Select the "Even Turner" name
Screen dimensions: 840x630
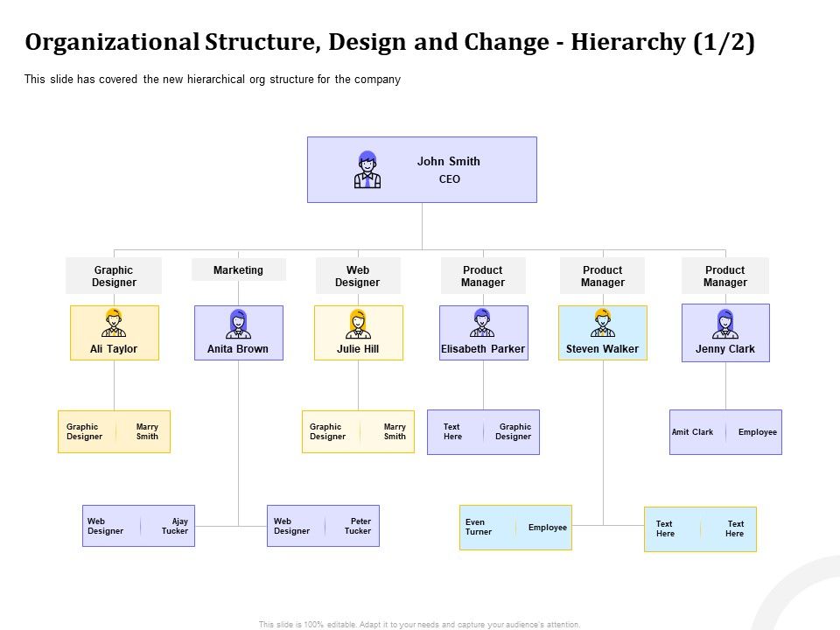[x=478, y=527]
